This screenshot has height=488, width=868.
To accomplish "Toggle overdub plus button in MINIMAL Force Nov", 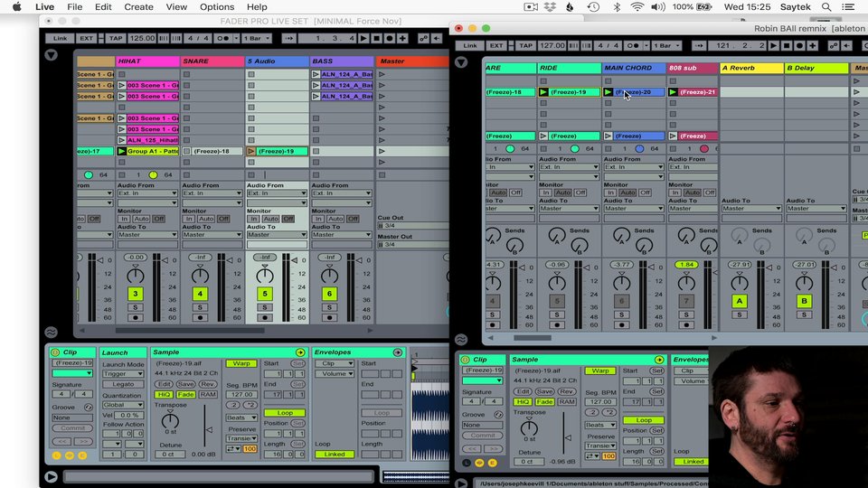I will click(x=402, y=38).
